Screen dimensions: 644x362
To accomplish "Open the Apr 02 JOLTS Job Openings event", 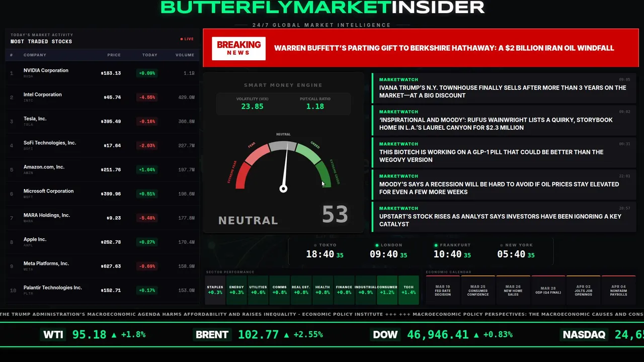I will tap(584, 290).
